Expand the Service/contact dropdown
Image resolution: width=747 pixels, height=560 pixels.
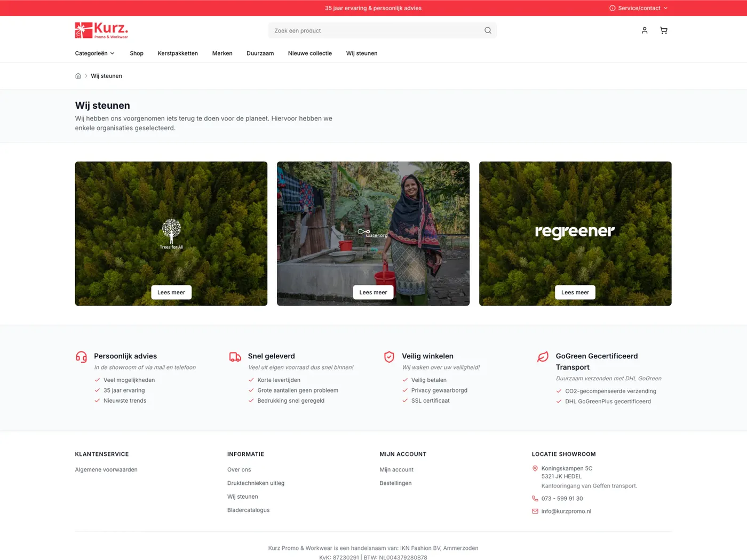click(x=639, y=8)
